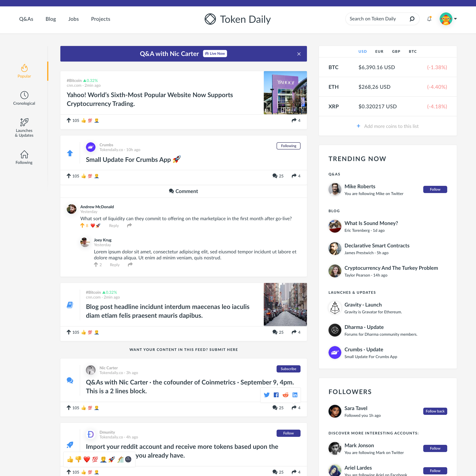Subscribe to Nic Carter Q&A
This screenshot has width=476, height=476.
pos(289,369)
